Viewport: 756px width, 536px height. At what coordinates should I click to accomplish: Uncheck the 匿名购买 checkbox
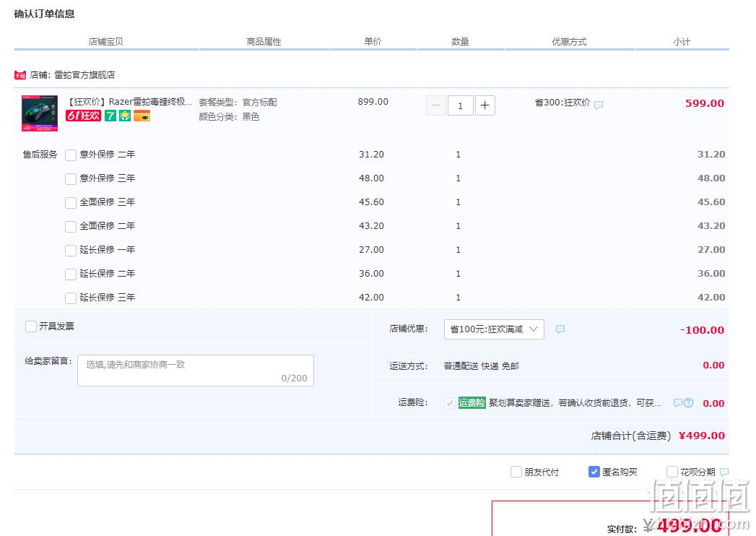[x=594, y=472]
